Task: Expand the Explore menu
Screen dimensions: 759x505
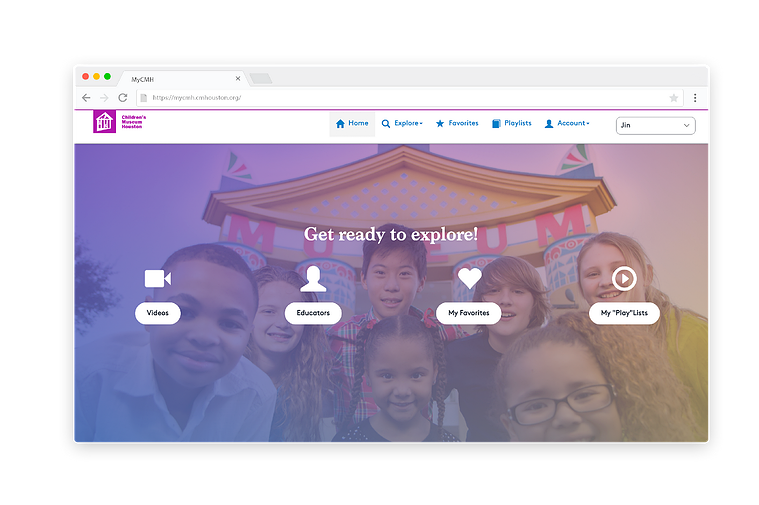Action: pyautogui.click(x=402, y=123)
